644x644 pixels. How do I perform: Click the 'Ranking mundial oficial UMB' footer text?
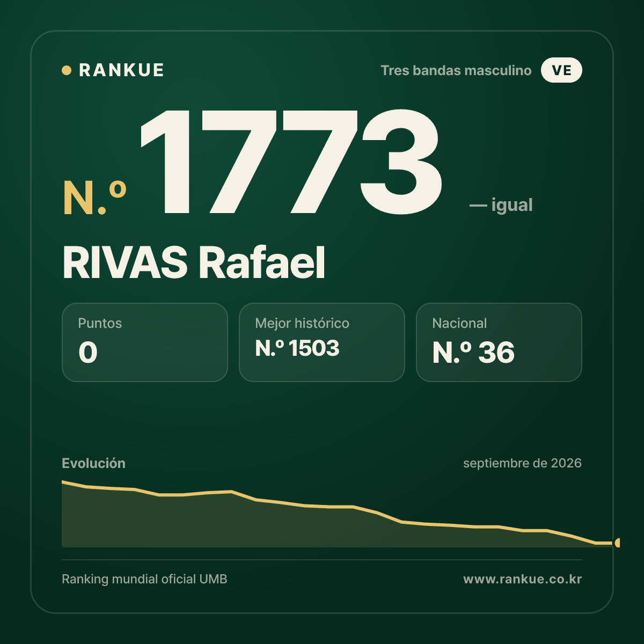click(x=144, y=579)
